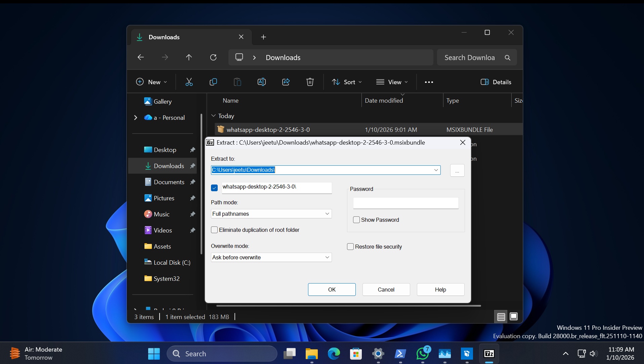Enable Restore file security option
This screenshot has height=364, width=644.
pos(350,247)
